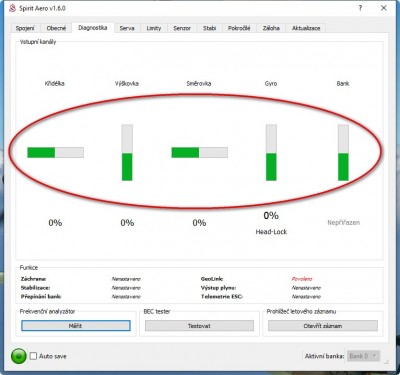Open the Pokročilé tab
Viewport: 400px width, 375px height.
239,28
